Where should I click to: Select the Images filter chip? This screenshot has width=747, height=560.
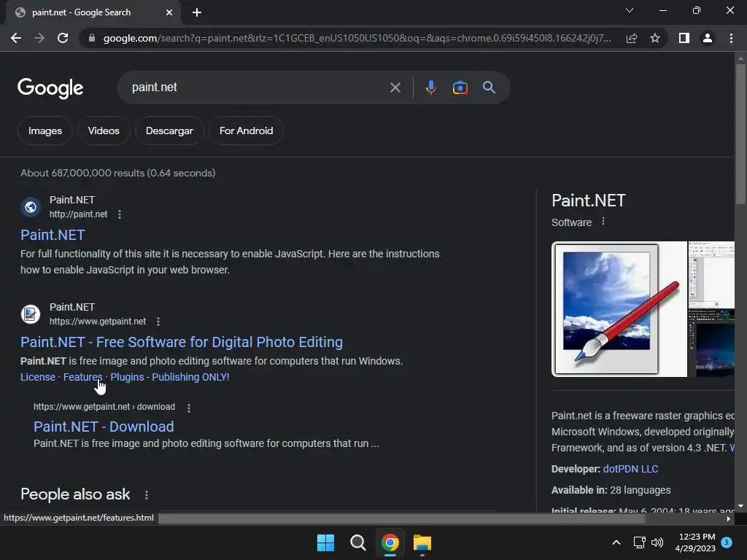(x=45, y=131)
